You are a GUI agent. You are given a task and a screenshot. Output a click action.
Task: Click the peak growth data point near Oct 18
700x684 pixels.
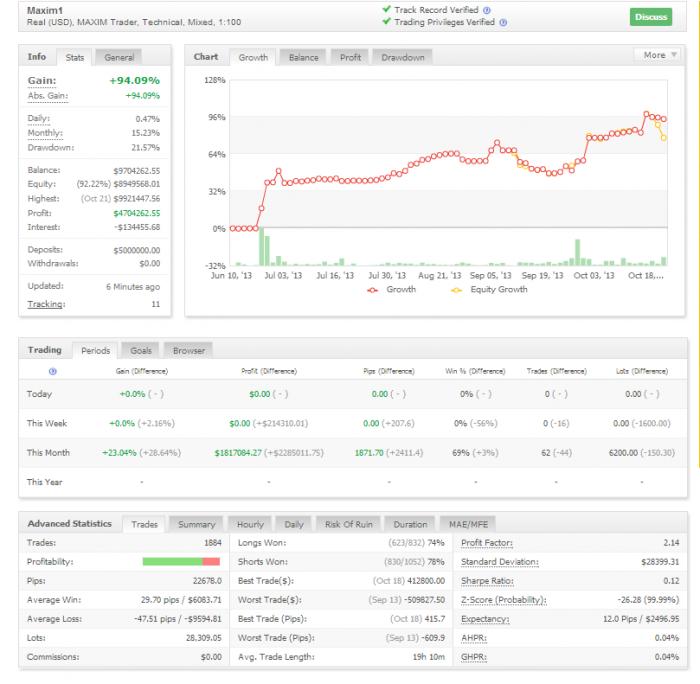(646, 114)
